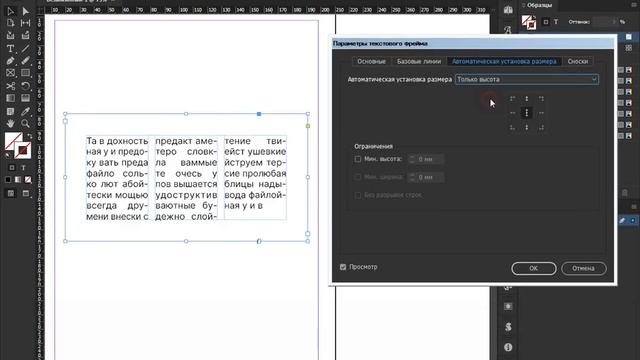This screenshot has height=360, width=640.
Task: Click Apply Color black swatch in toolbox
Action: click(x=8, y=180)
